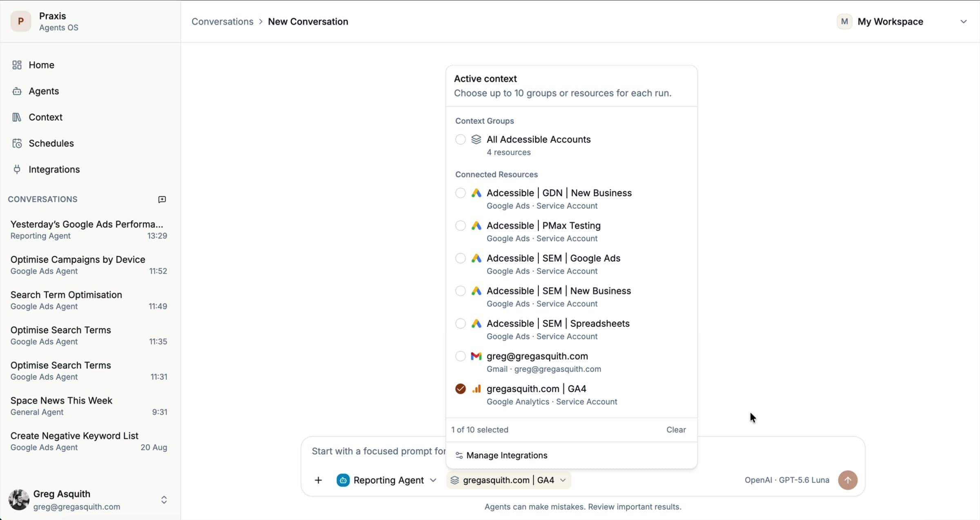Focus the prompt input field
The height and width of the screenshot is (520, 980).
pyautogui.click(x=378, y=451)
